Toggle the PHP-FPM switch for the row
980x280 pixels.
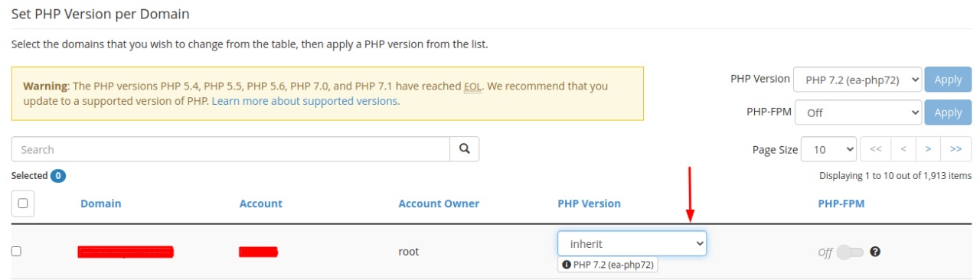[850, 252]
